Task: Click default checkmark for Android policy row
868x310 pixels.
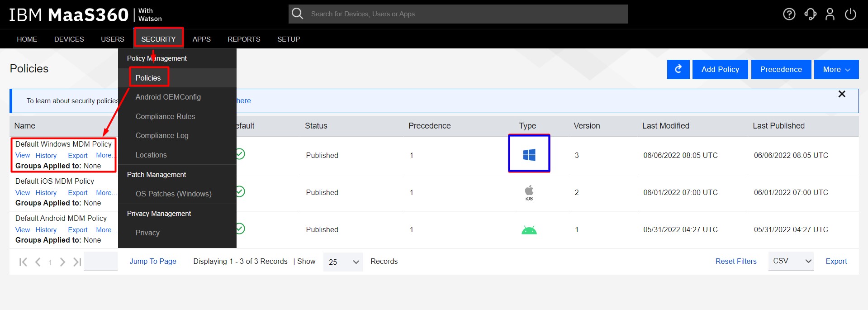Action: pyautogui.click(x=240, y=228)
